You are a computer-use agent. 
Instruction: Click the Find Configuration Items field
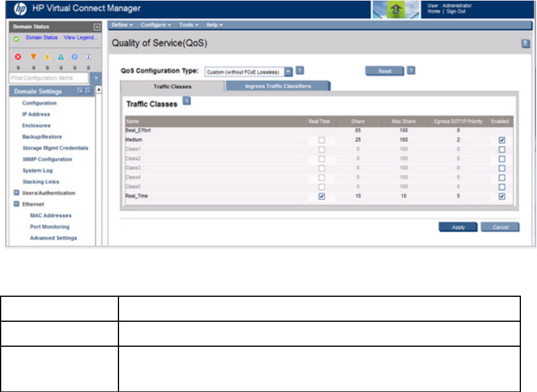pyautogui.click(x=49, y=78)
